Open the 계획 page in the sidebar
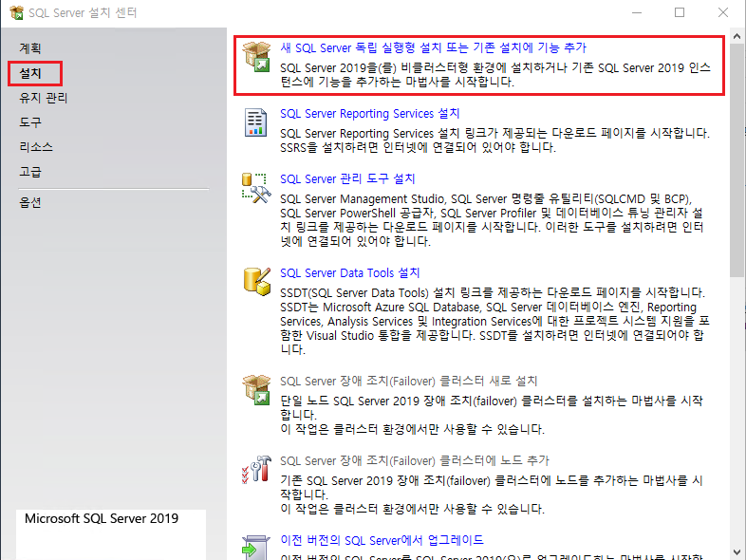Screen dimensions: 746x560 pyautogui.click(x=30, y=48)
